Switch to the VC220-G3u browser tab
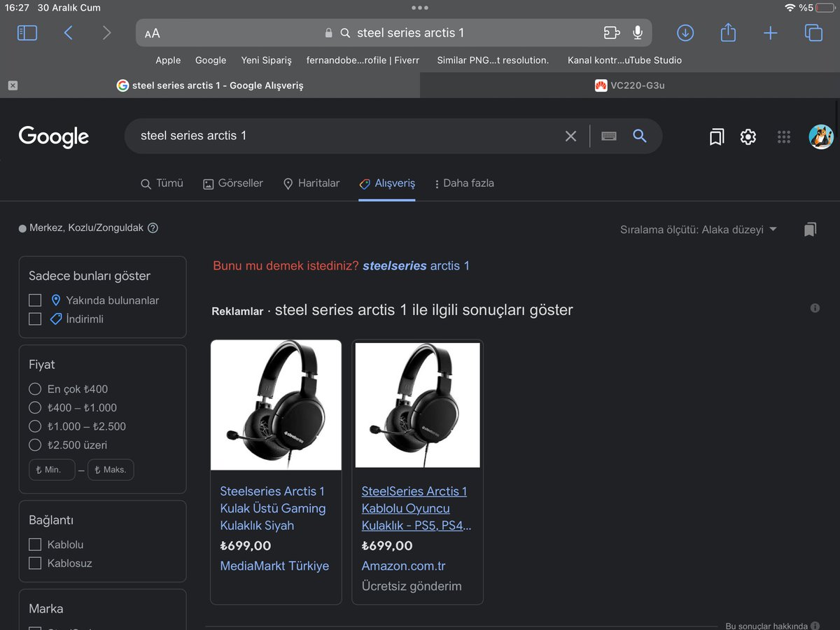 [x=629, y=85]
